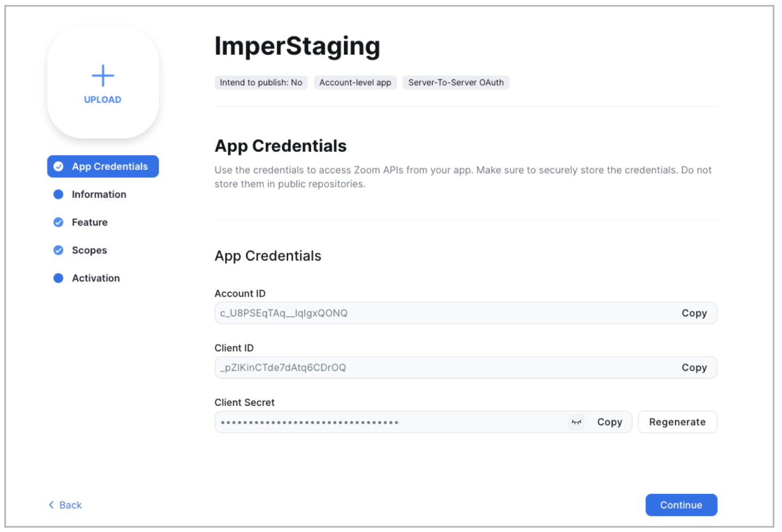Viewport: 782px width, 532px height.
Task: Regenerate the Client Secret
Action: pos(677,422)
